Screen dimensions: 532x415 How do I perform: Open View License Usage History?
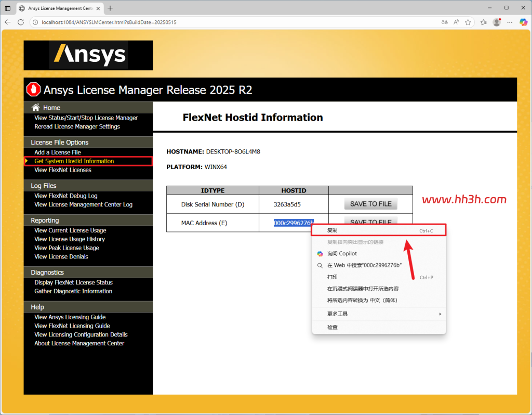[70, 239]
